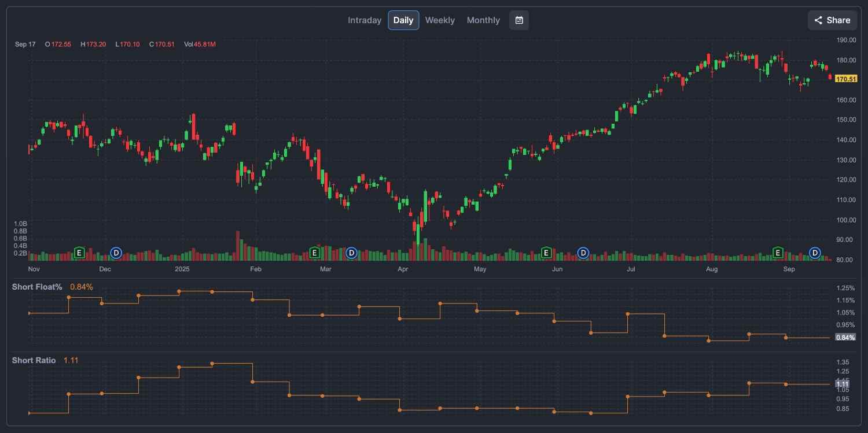This screenshot has height=433, width=868.
Task: Click the highlighted 0.84% axis value
Action: point(845,337)
